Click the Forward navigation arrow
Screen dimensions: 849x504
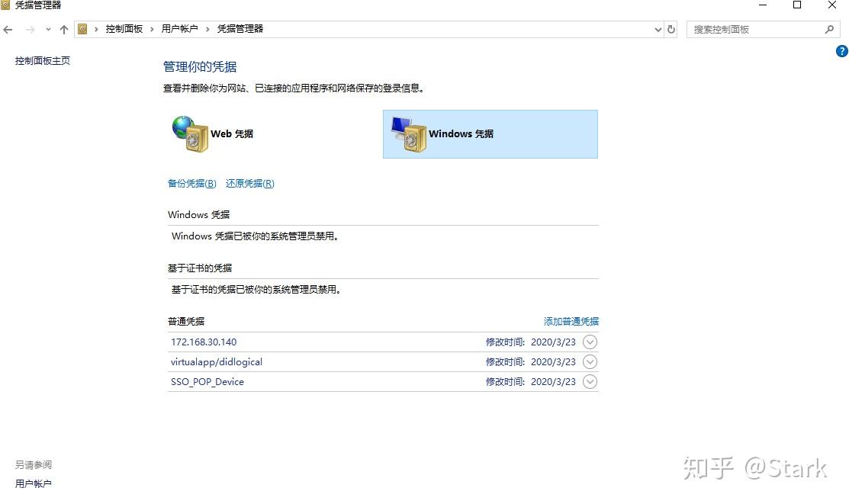[31, 30]
